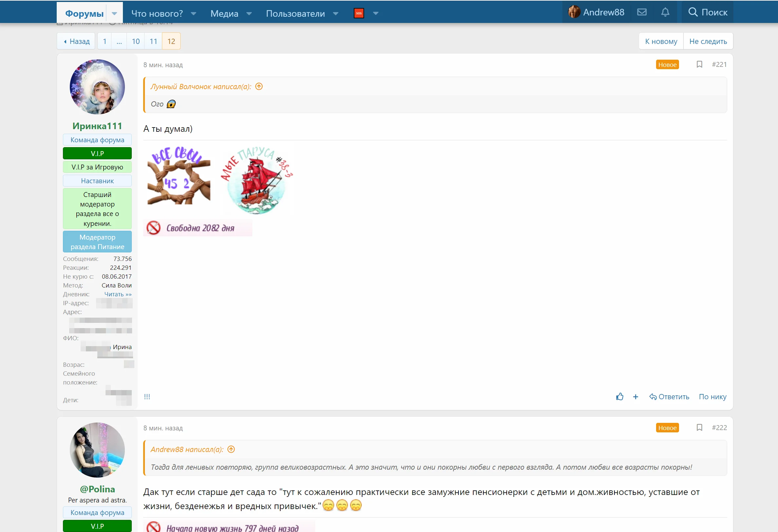The image size is (778, 532).
Task: Expand the Что нового? dropdown arrow
Action: pyautogui.click(x=193, y=13)
